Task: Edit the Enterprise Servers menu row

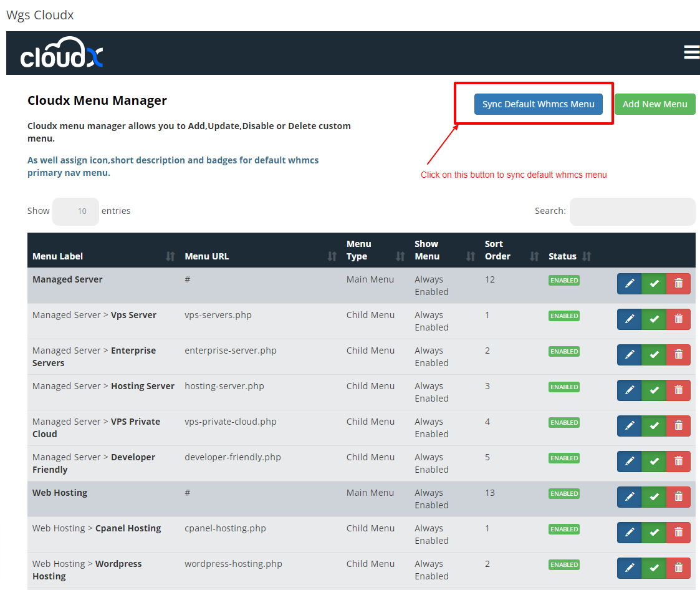Action: (630, 355)
